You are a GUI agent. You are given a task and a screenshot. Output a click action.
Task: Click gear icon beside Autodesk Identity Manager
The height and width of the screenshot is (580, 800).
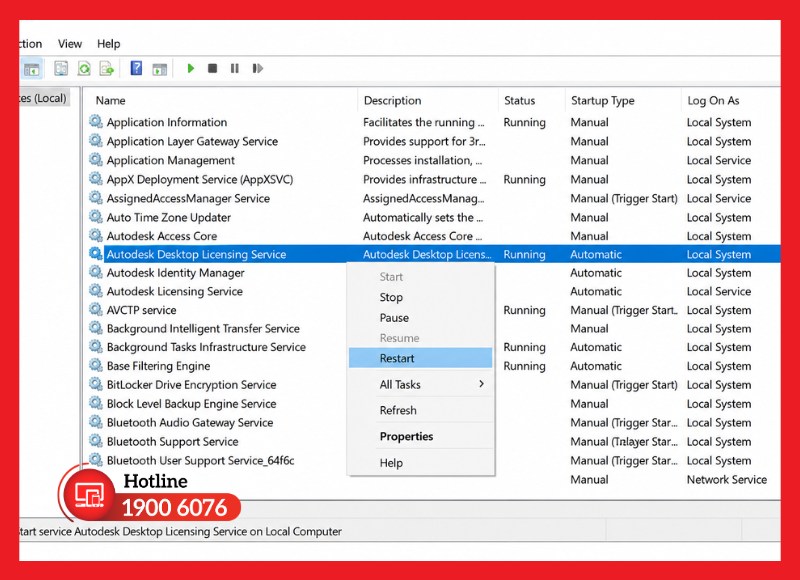tap(95, 272)
